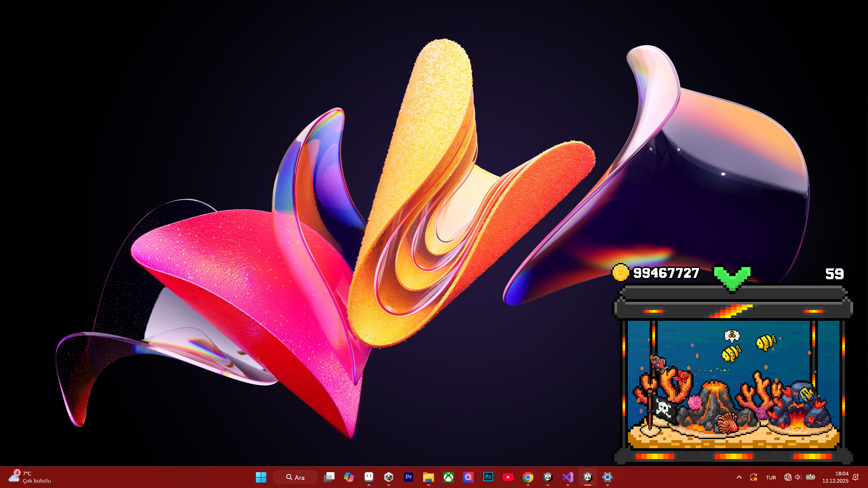Expand hidden icons in the system tray
The height and width of the screenshot is (488, 868).
tap(739, 477)
